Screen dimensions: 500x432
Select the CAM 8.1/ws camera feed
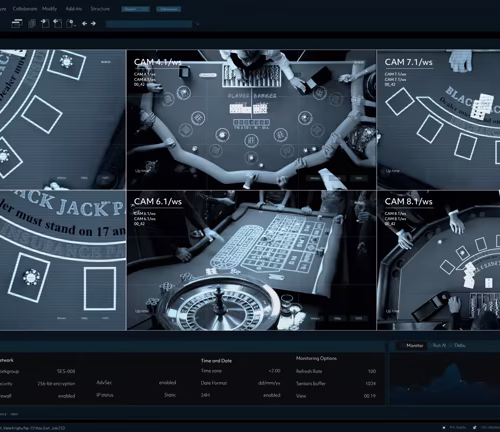click(438, 260)
